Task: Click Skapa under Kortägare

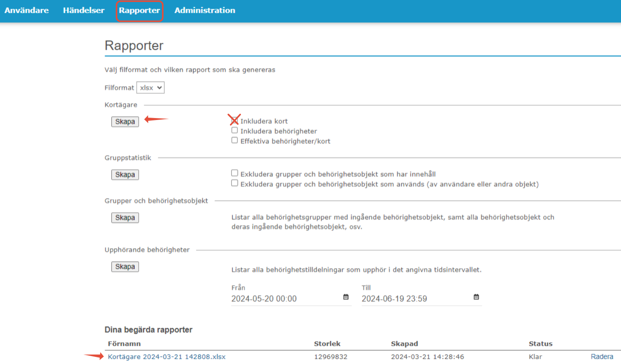Action: coord(125,122)
